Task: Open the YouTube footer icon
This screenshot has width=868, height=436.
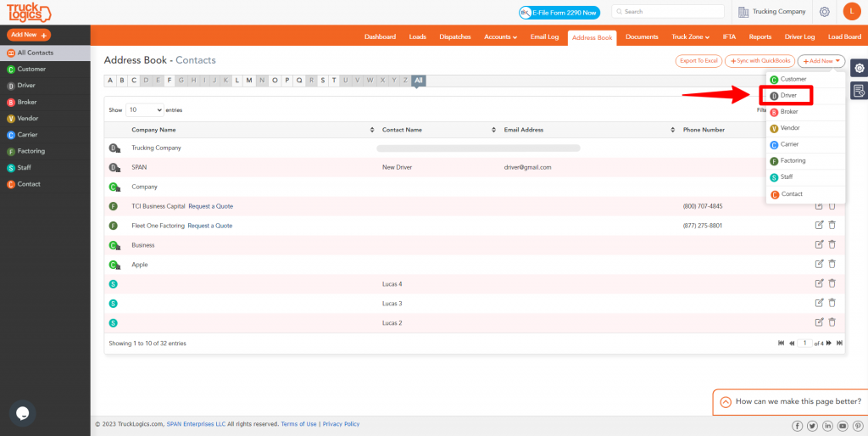Action: [x=843, y=426]
